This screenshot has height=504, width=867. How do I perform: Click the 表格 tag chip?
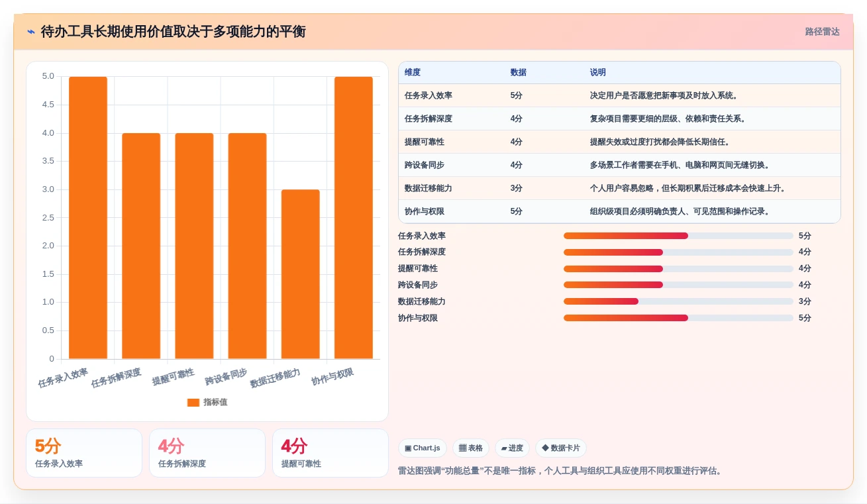pos(471,448)
